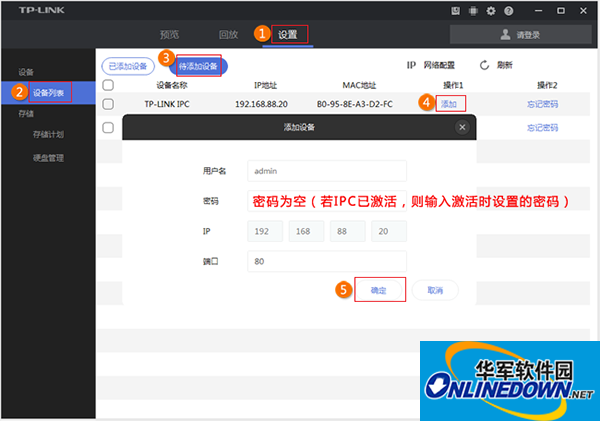Check the TP-LINK IPC row checkbox
The image size is (600, 421).
(x=108, y=104)
